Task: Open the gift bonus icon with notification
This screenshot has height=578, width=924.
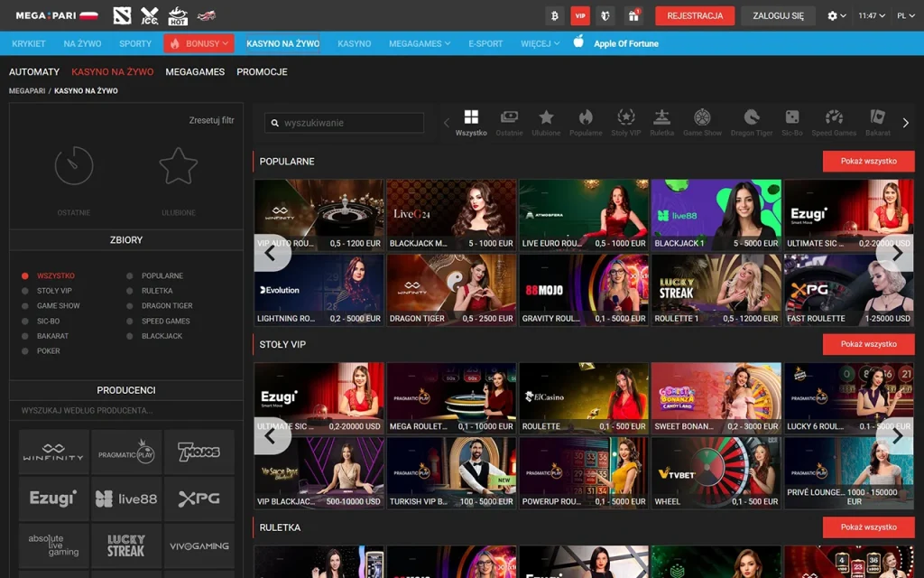Action: click(x=633, y=16)
